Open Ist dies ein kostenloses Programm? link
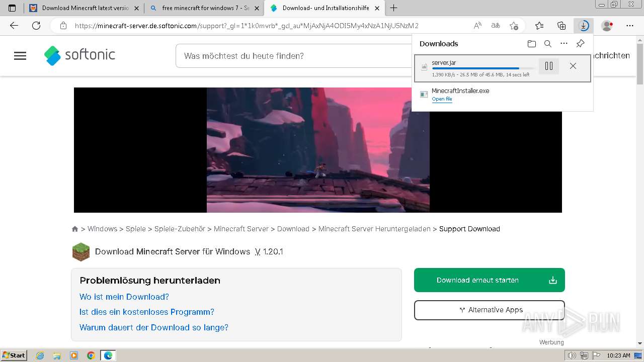The image size is (644, 362). click(147, 312)
